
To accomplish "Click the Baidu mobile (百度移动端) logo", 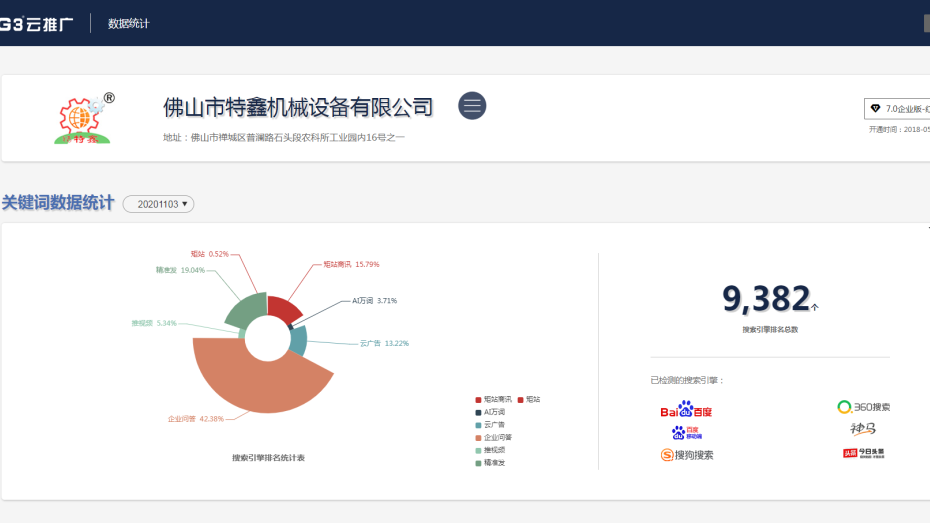I will click(x=686, y=432).
